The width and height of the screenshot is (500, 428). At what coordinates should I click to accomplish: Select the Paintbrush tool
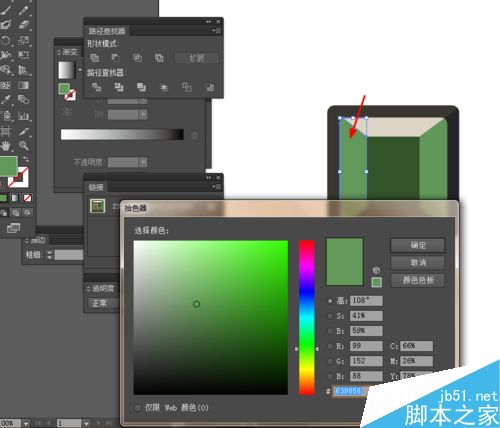coord(6,10)
